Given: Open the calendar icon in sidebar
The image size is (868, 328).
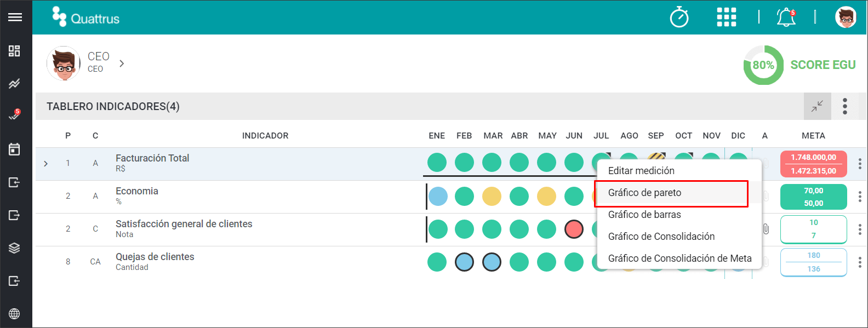Looking at the screenshot, I should pyautogui.click(x=14, y=149).
